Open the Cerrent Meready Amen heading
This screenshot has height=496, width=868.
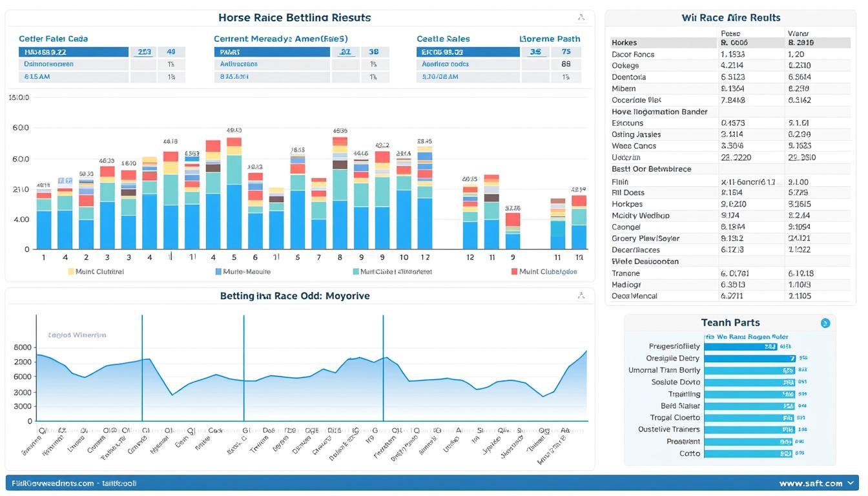pyautogui.click(x=285, y=39)
